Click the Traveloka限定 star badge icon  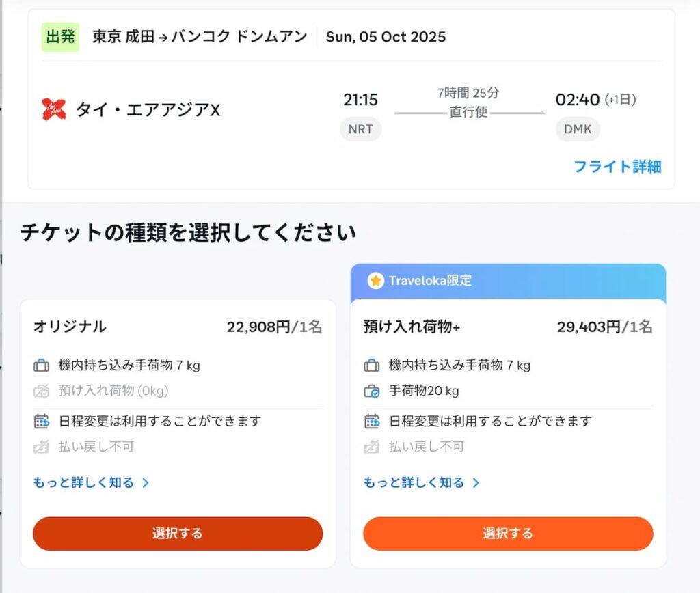tap(375, 281)
